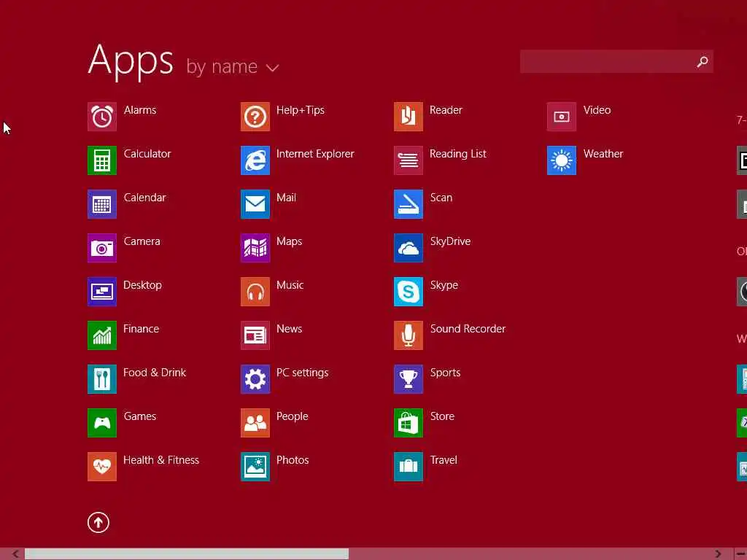
Task: Launch the Skype app icon
Action: pyautogui.click(x=409, y=292)
